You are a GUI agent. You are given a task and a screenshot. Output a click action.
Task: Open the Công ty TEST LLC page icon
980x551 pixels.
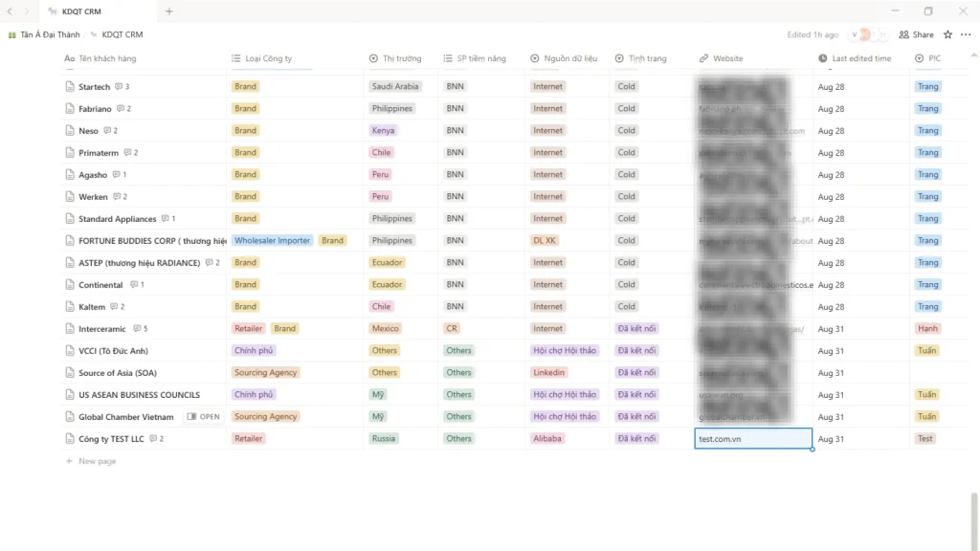(70, 438)
